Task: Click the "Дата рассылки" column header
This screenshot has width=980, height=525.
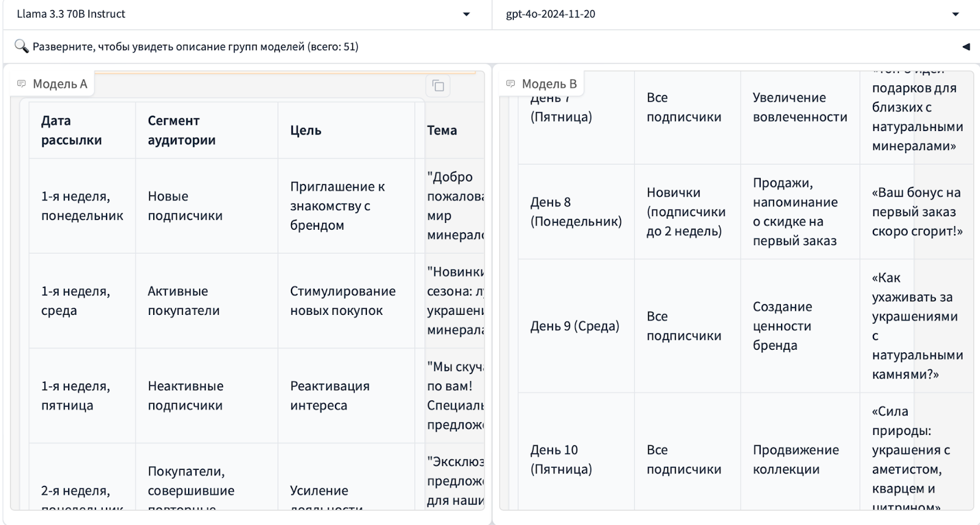Action: [71, 130]
